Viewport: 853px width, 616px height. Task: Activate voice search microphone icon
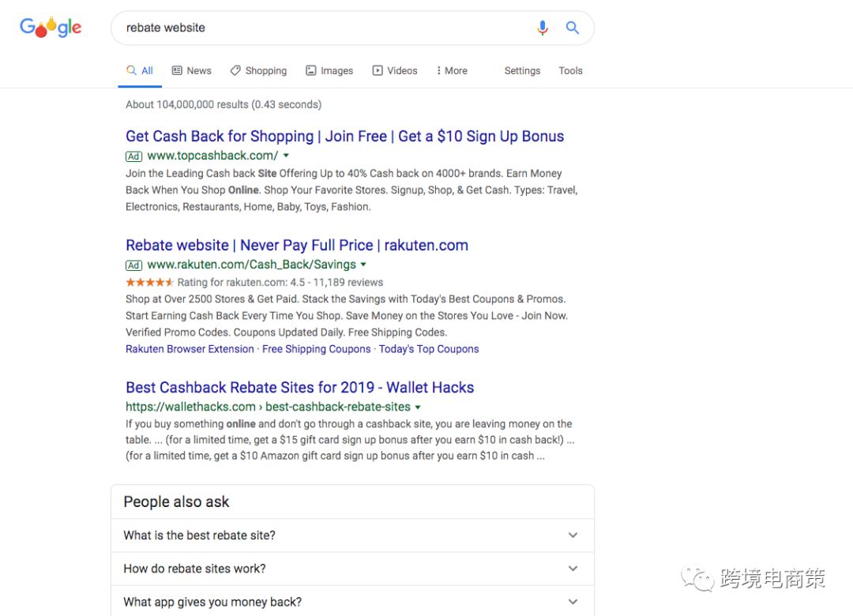coord(543,28)
